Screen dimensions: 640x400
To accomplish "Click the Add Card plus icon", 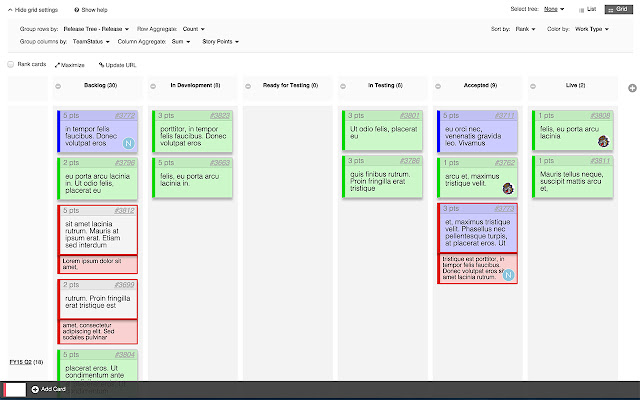I will point(35,389).
